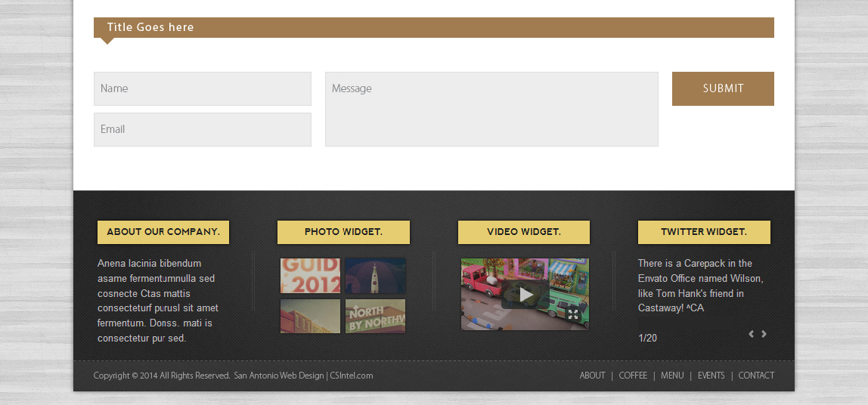Play the video in Video Widget
This screenshot has height=405, width=868.
525,295
